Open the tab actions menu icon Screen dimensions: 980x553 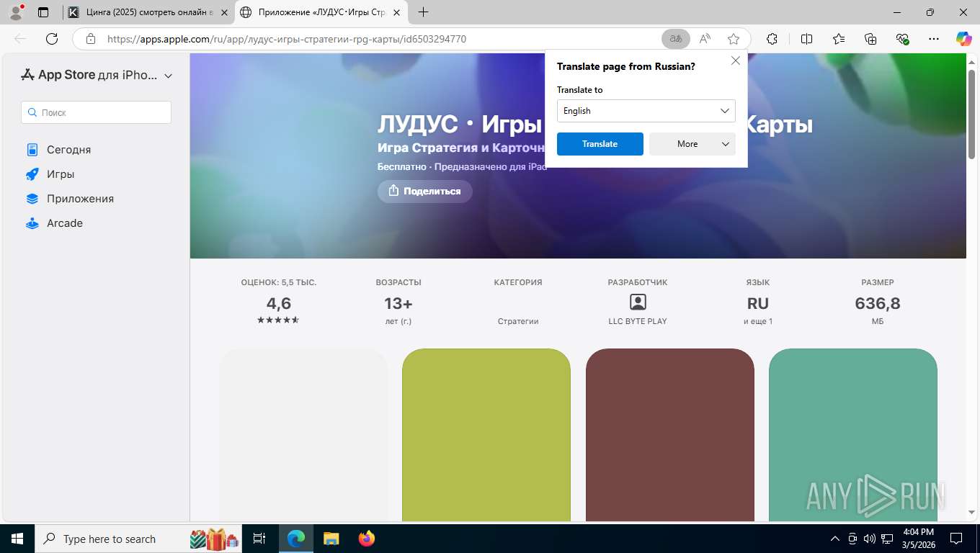(43, 12)
